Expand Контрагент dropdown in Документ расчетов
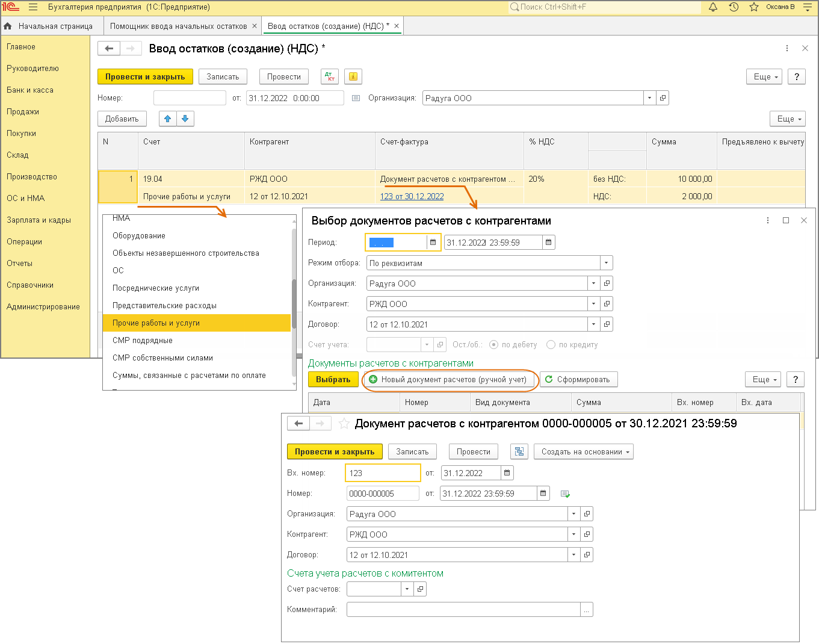This screenshot has height=644, width=819. [573, 534]
